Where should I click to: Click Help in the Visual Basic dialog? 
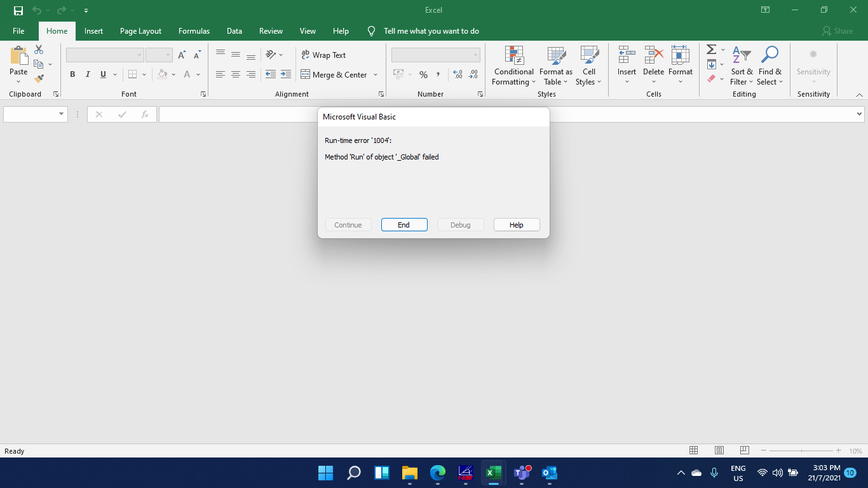(x=516, y=224)
